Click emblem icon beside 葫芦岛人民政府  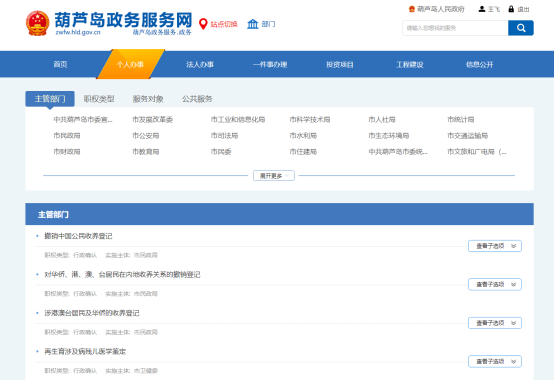click(x=412, y=9)
